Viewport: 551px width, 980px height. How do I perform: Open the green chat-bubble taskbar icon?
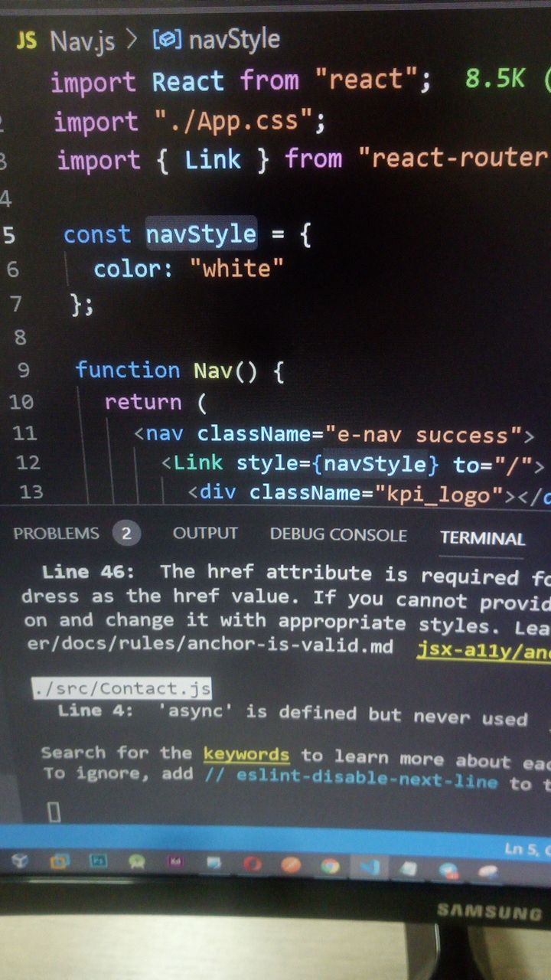[x=137, y=862]
